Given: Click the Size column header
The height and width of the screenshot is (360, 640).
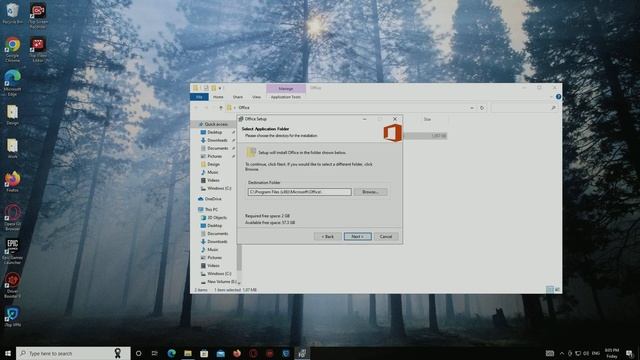Looking at the screenshot, I should (x=427, y=119).
